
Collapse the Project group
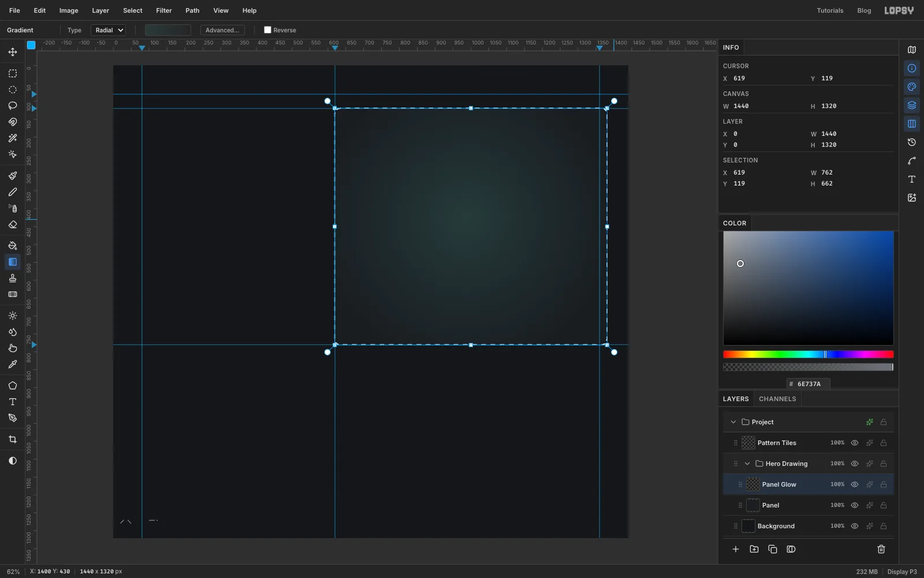coord(733,422)
